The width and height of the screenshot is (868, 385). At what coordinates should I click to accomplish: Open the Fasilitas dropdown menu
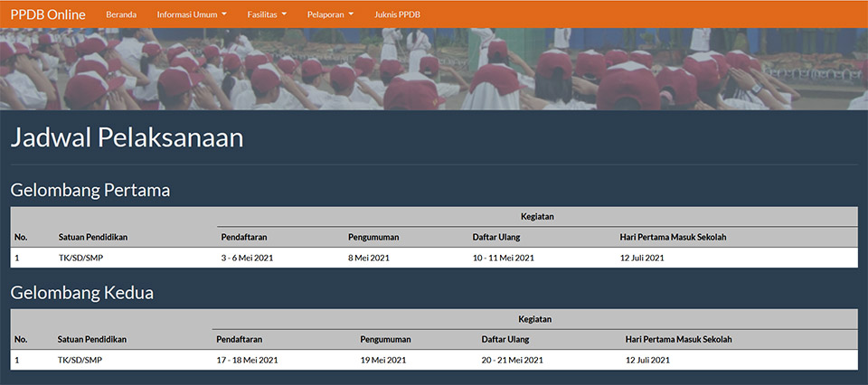click(267, 14)
